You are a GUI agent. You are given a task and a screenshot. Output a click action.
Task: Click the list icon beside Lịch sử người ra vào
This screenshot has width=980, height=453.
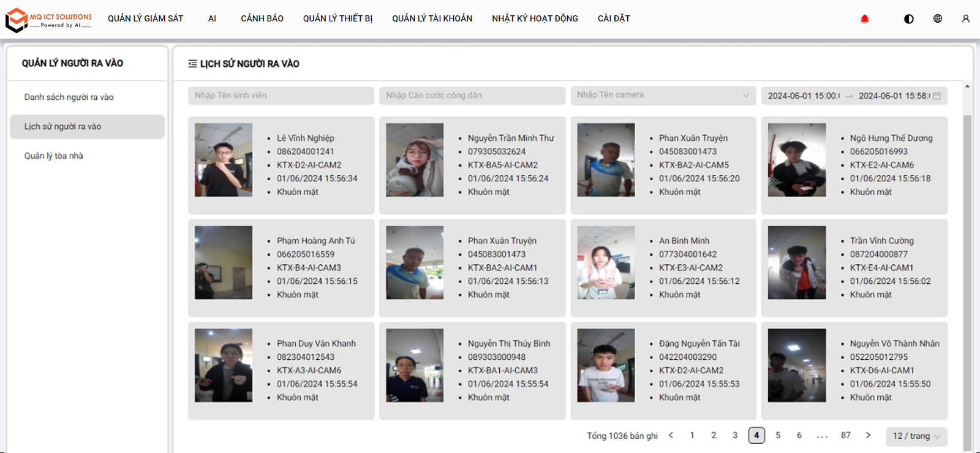tap(192, 64)
